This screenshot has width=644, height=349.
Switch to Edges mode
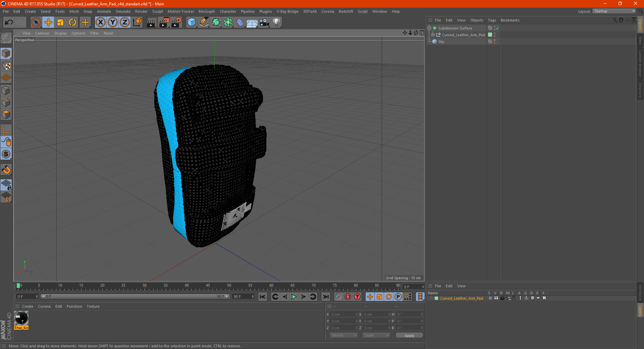click(x=6, y=102)
